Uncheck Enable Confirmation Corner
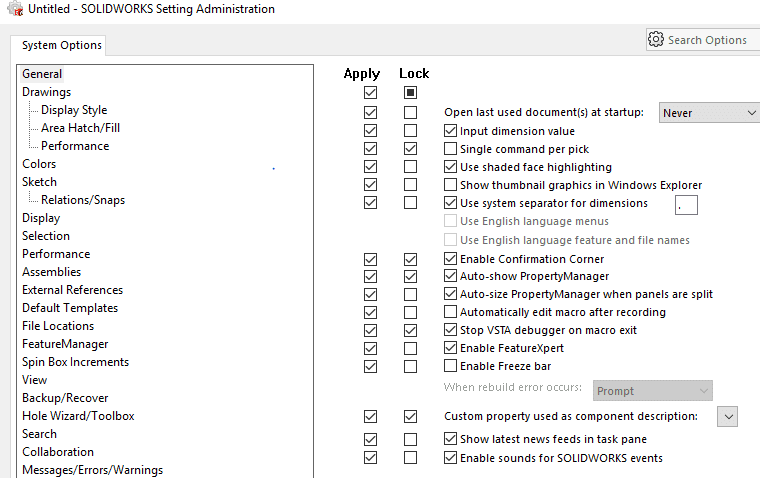 tap(450, 258)
